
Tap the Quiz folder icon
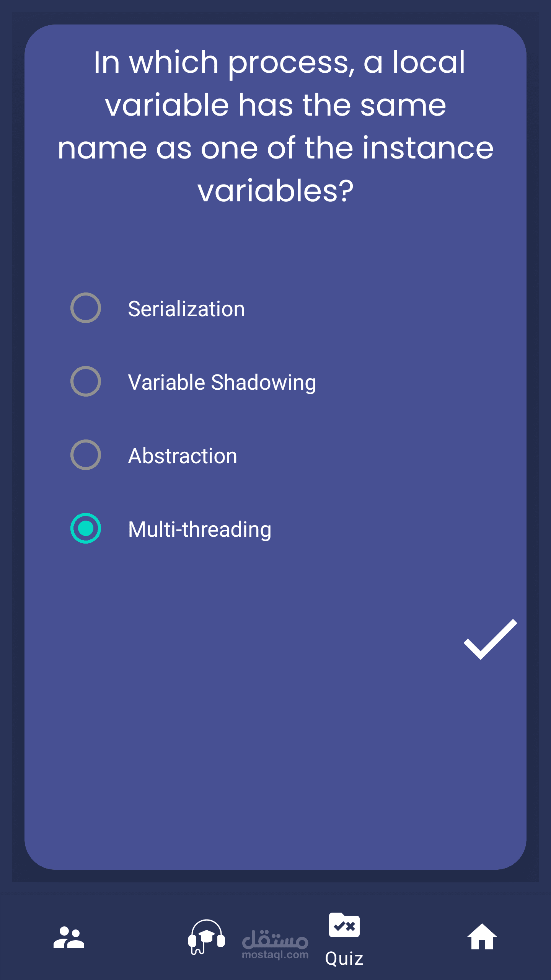(x=344, y=926)
